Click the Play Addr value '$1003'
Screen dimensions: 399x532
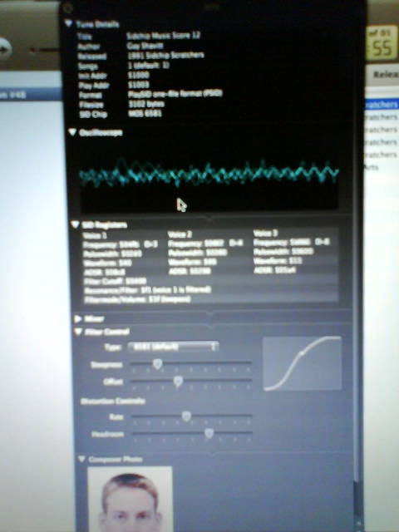coord(139,85)
